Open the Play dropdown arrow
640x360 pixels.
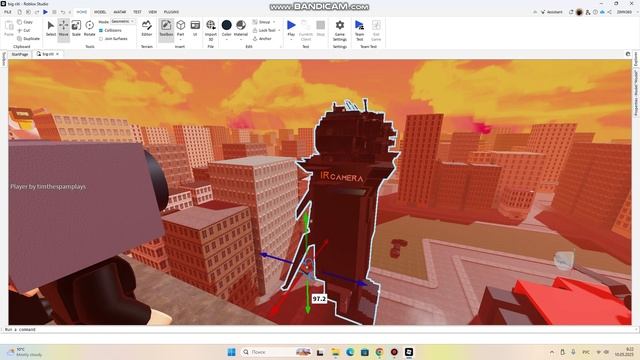pos(291,40)
